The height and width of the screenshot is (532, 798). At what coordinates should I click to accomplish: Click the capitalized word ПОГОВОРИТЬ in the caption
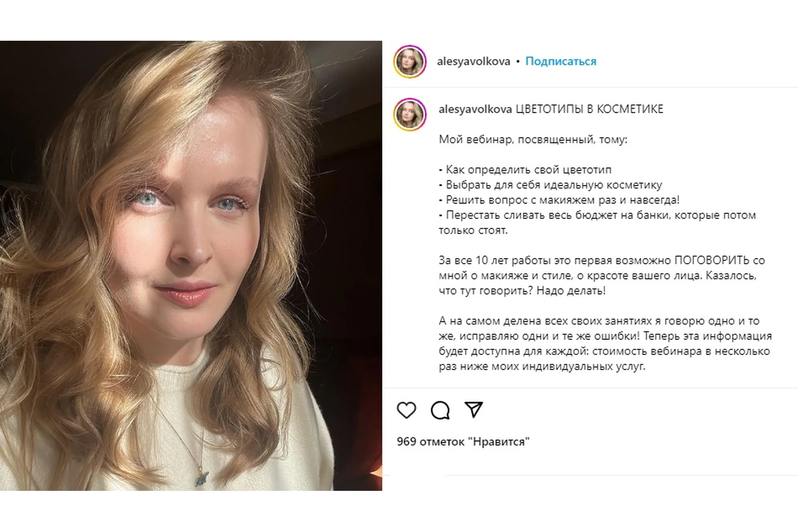pyautogui.click(x=712, y=261)
